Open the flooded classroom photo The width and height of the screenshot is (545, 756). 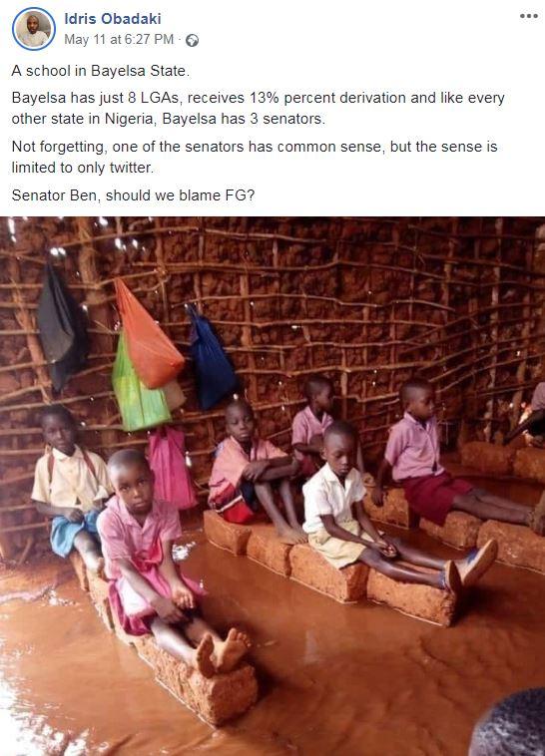tap(272, 486)
